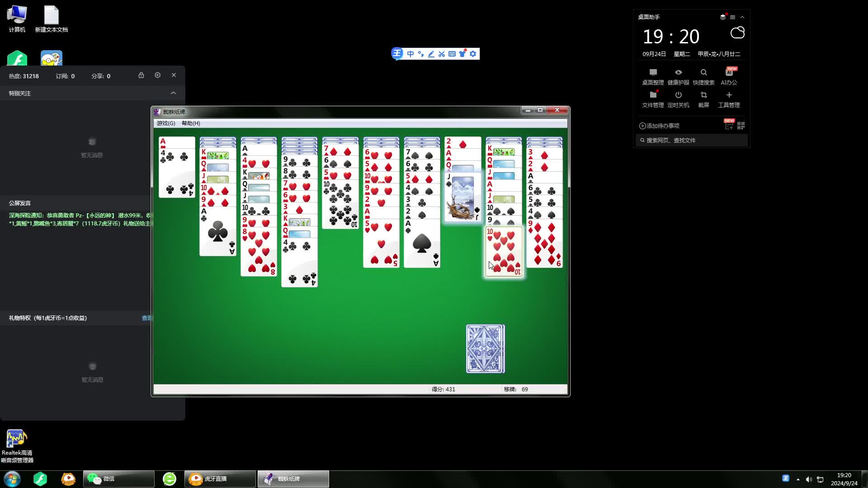Open IME settings gear icon
The image size is (868, 488).
(x=473, y=54)
